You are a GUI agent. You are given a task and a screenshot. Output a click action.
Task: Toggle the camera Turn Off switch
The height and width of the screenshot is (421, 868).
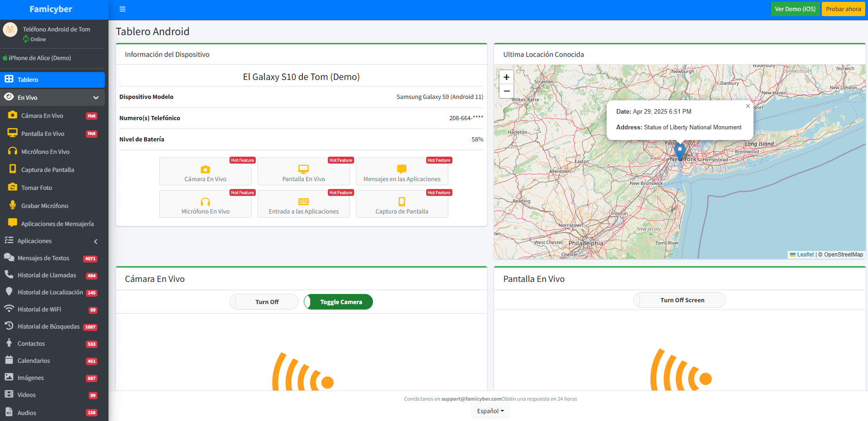[264, 302]
